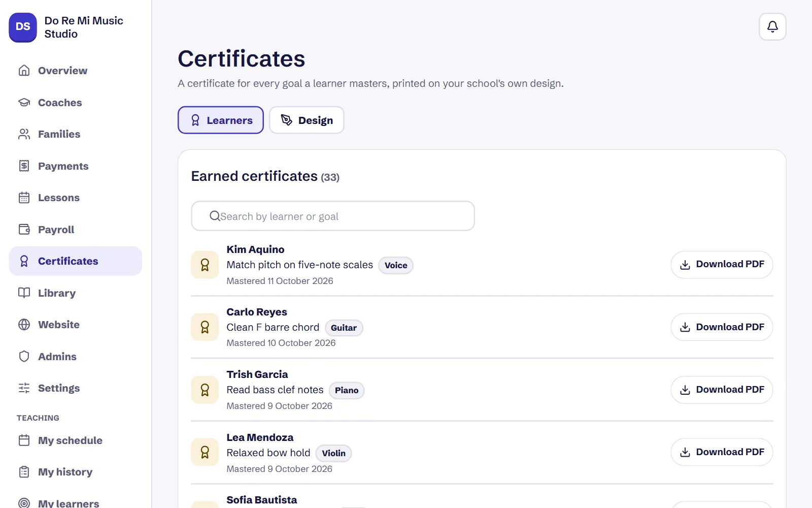
Task: Click the name Sofia Bautista
Action: coord(262,500)
